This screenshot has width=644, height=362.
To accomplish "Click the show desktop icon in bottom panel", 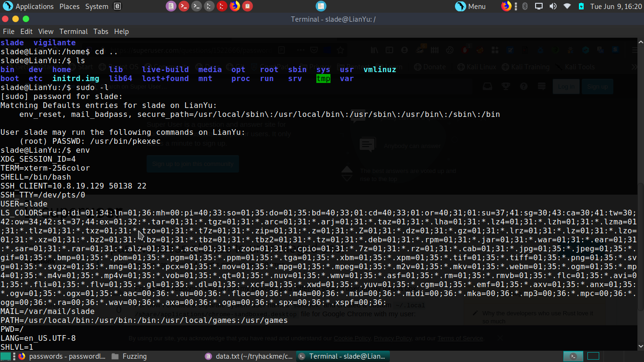I will point(6,356).
